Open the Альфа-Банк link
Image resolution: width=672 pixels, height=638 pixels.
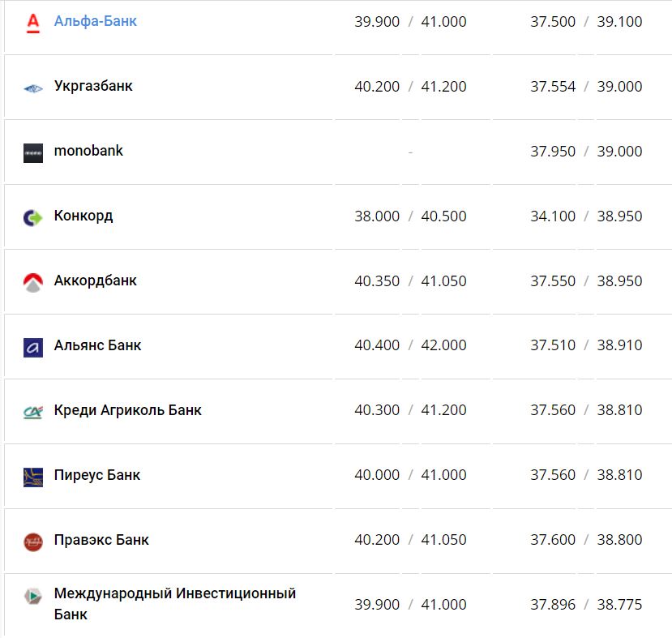96,21
